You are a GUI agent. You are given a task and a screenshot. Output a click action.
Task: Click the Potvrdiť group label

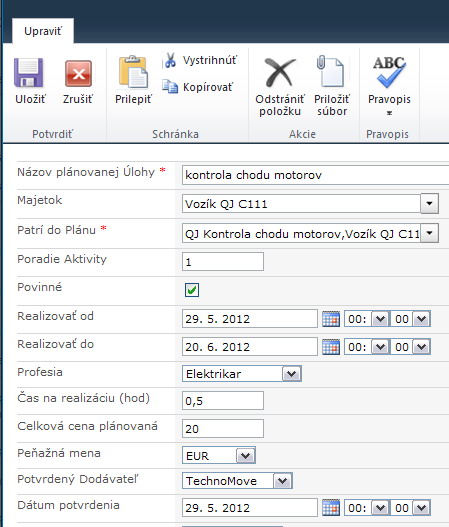tap(52, 134)
